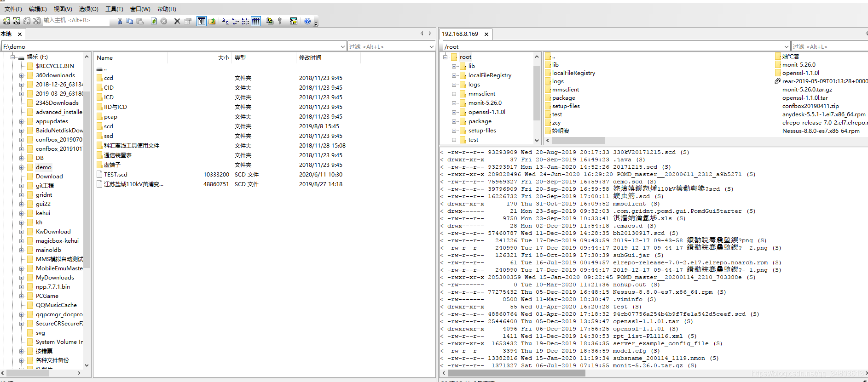Open the 视图(V) menu
Viewport: 868px width, 382px height.
(x=63, y=9)
